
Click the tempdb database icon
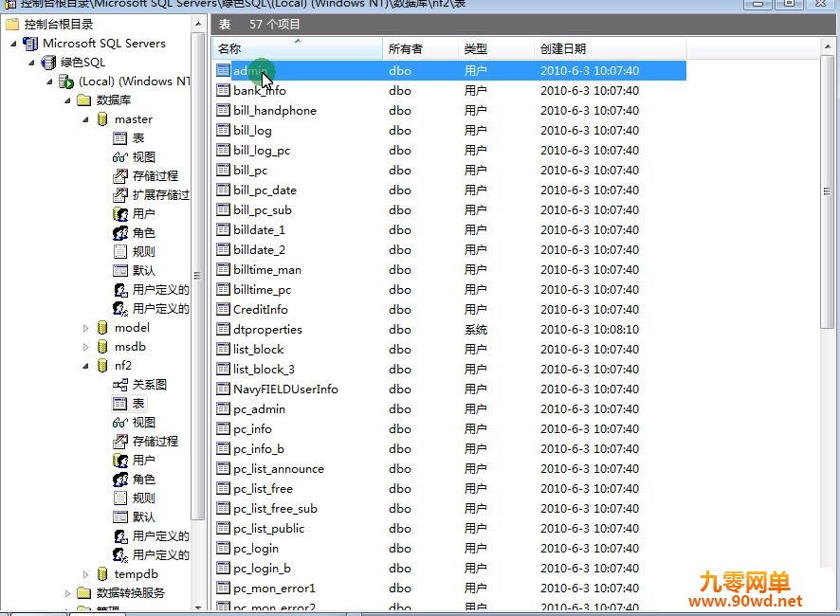point(102,574)
